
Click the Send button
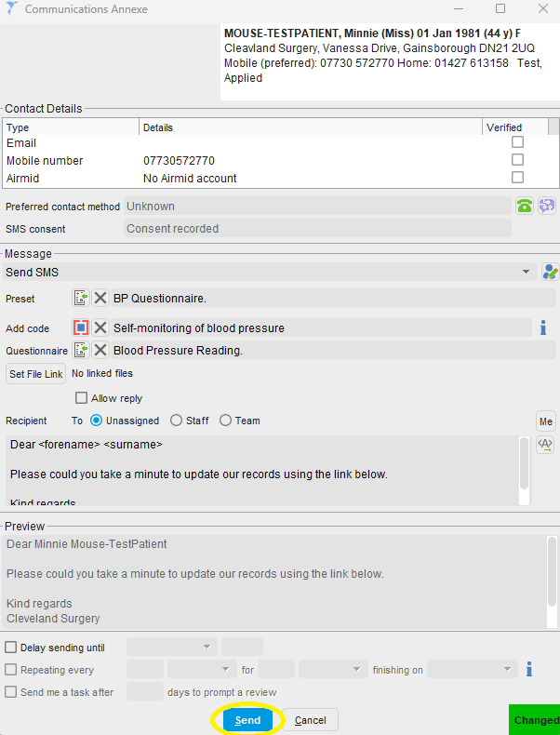pos(247,720)
